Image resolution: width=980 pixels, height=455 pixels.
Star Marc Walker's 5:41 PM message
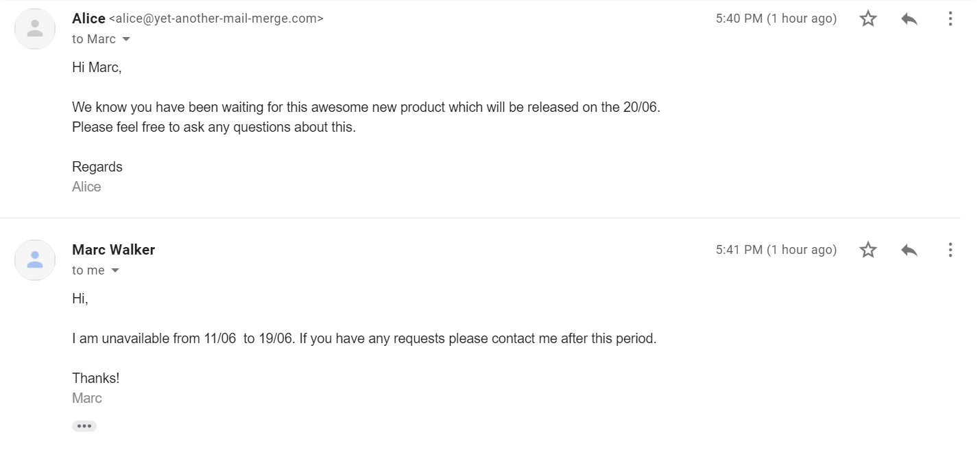[868, 250]
